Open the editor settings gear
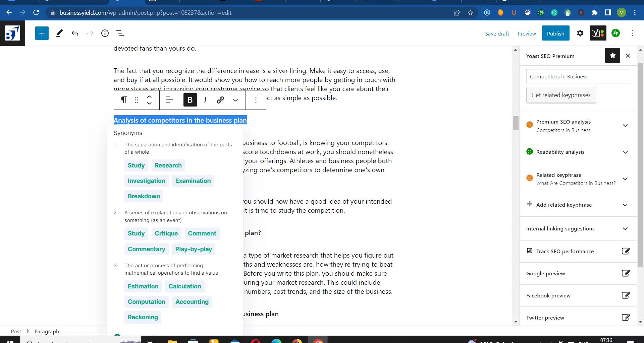This screenshot has height=343, width=644. click(x=580, y=33)
